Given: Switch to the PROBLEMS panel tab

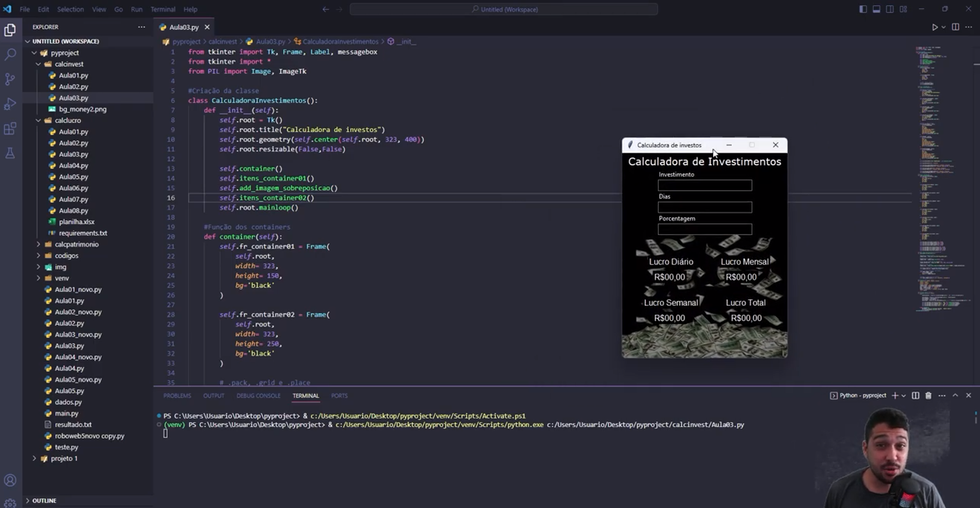Looking at the screenshot, I should coord(177,396).
